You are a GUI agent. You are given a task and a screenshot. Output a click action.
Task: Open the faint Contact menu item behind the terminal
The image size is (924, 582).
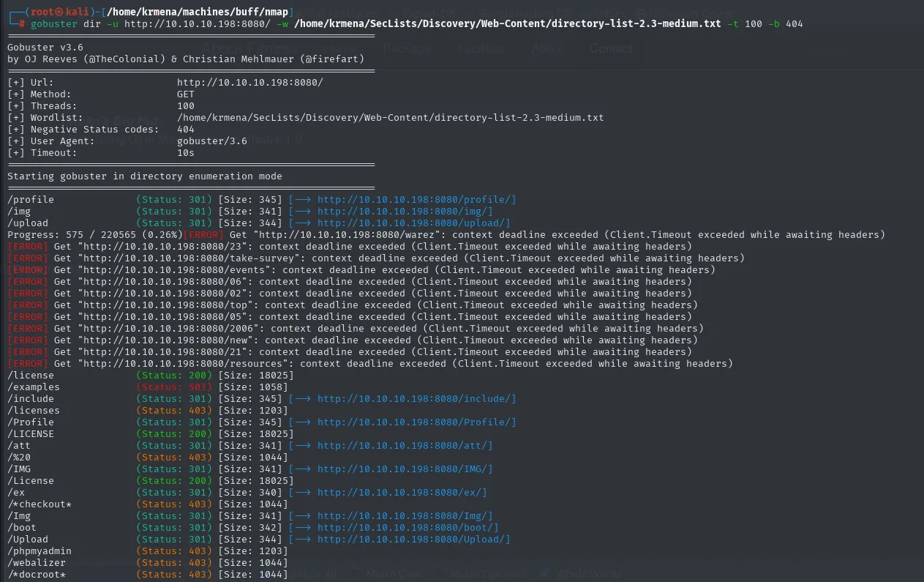611,48
